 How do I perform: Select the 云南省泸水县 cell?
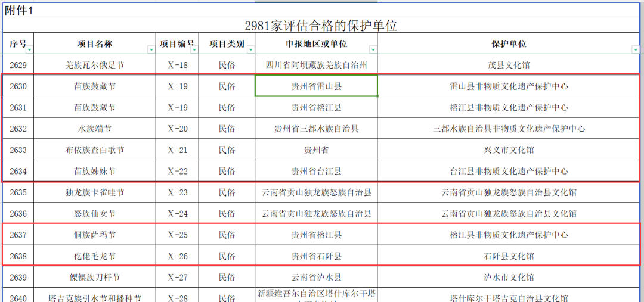(x=316, y=278)
